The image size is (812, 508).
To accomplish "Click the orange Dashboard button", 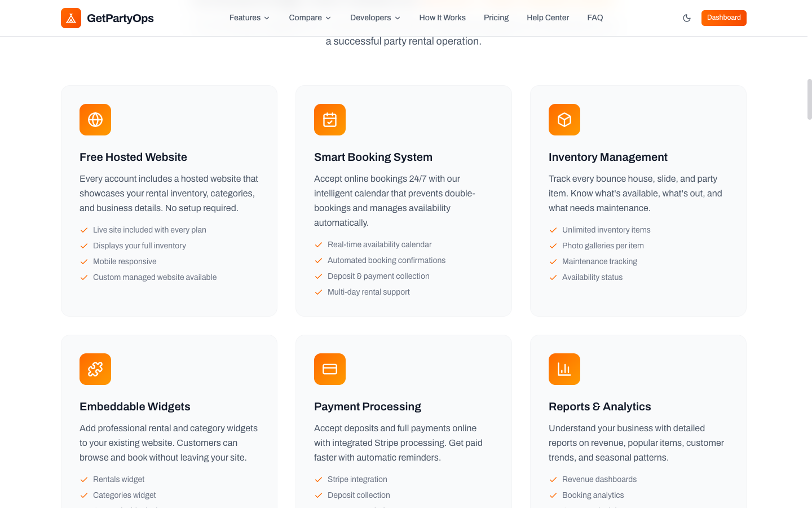I will (724, 18).
